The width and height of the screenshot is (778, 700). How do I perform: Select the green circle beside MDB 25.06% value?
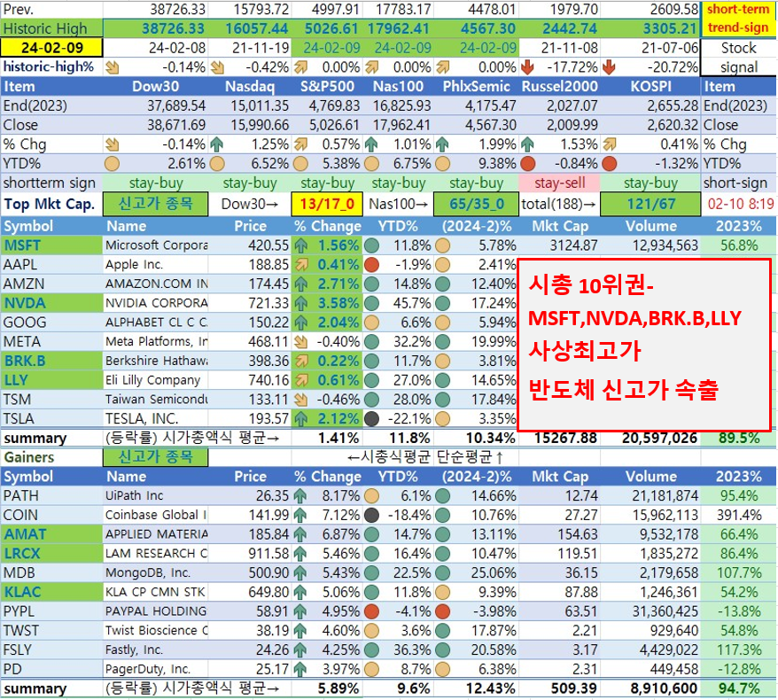442,573
